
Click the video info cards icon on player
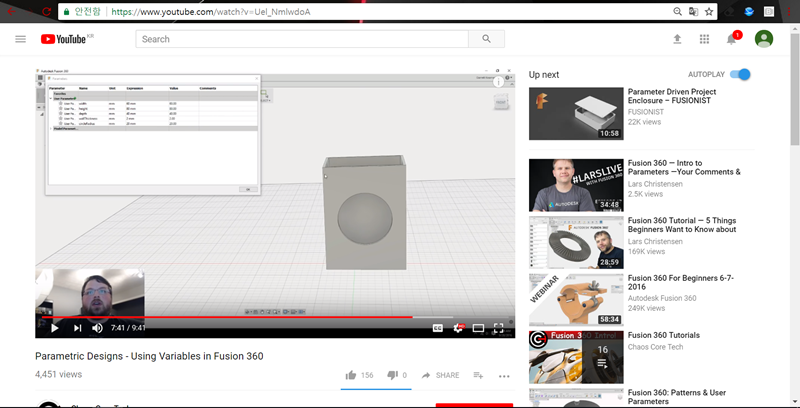(x=498, y=82)
